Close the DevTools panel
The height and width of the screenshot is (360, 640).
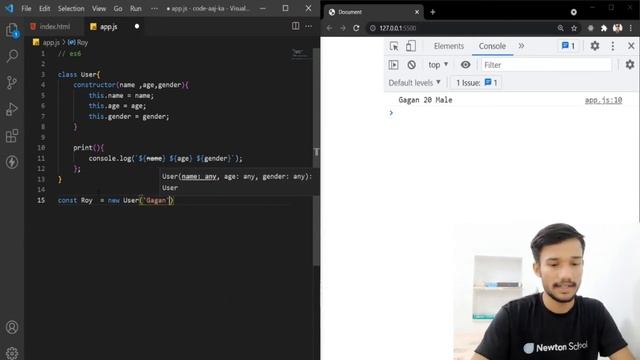631,46
